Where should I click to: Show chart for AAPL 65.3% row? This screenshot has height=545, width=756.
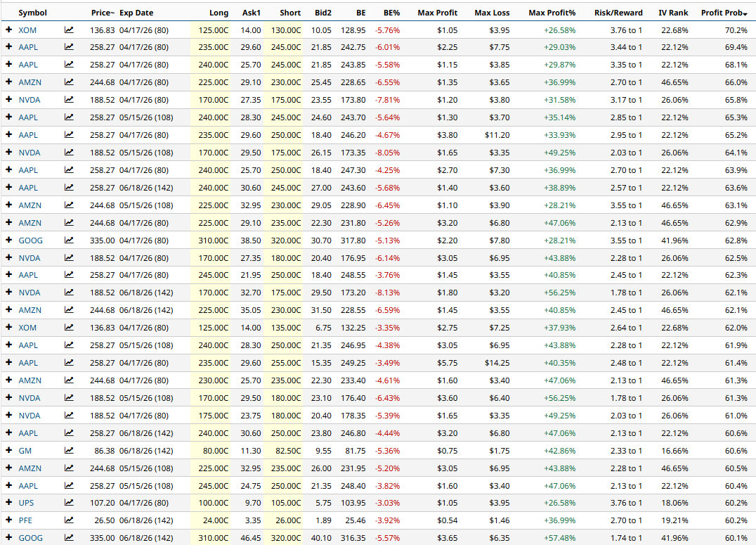pyautogui.click(x=69, y=117)
